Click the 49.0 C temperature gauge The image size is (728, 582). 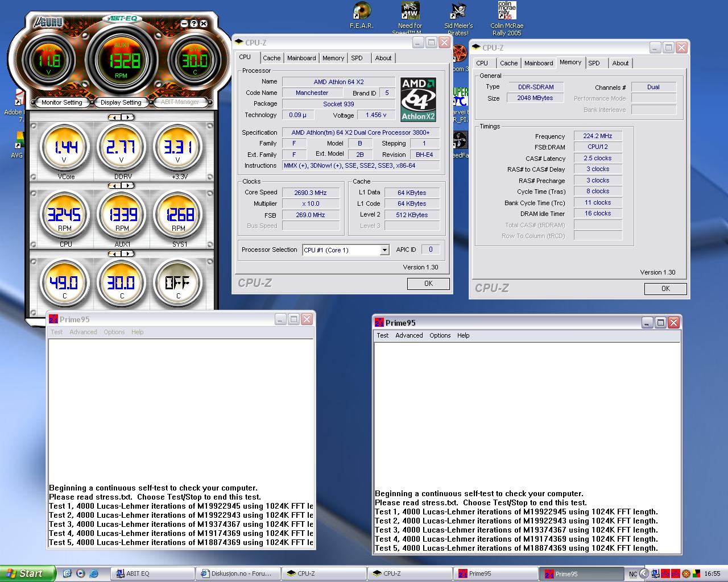[65, 283]
